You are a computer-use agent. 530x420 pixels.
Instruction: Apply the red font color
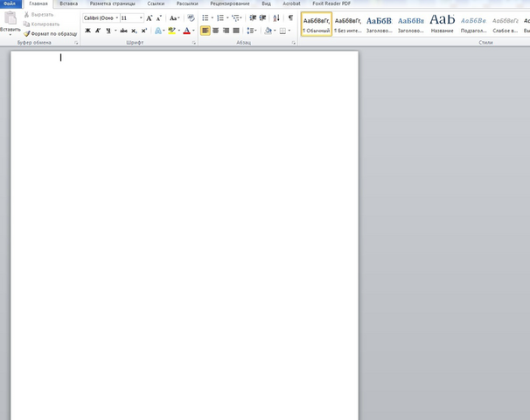(186, 31)
